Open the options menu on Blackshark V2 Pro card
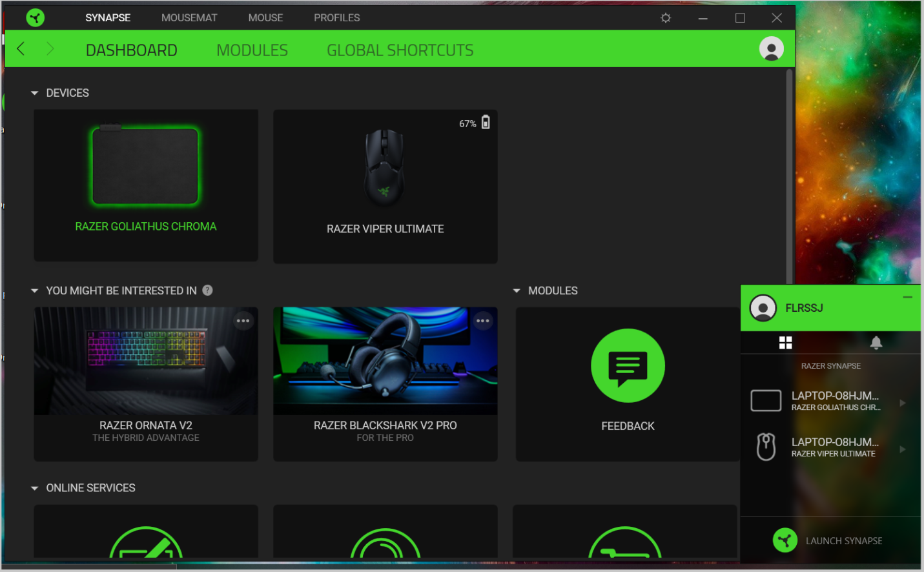The image size is (924, 572). tap(483, 321)
